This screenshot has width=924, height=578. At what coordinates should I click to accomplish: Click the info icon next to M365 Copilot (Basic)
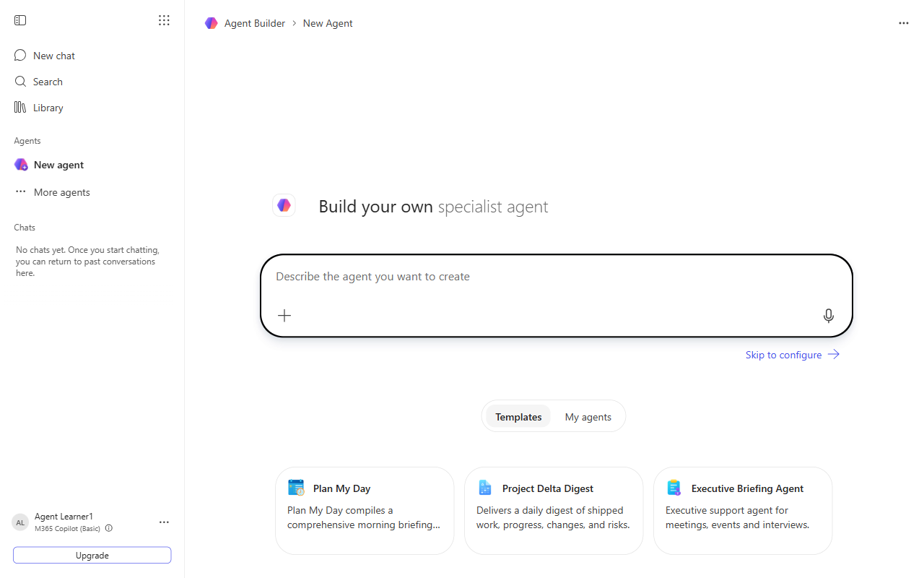pyautogui.click(x=109, y=528)
